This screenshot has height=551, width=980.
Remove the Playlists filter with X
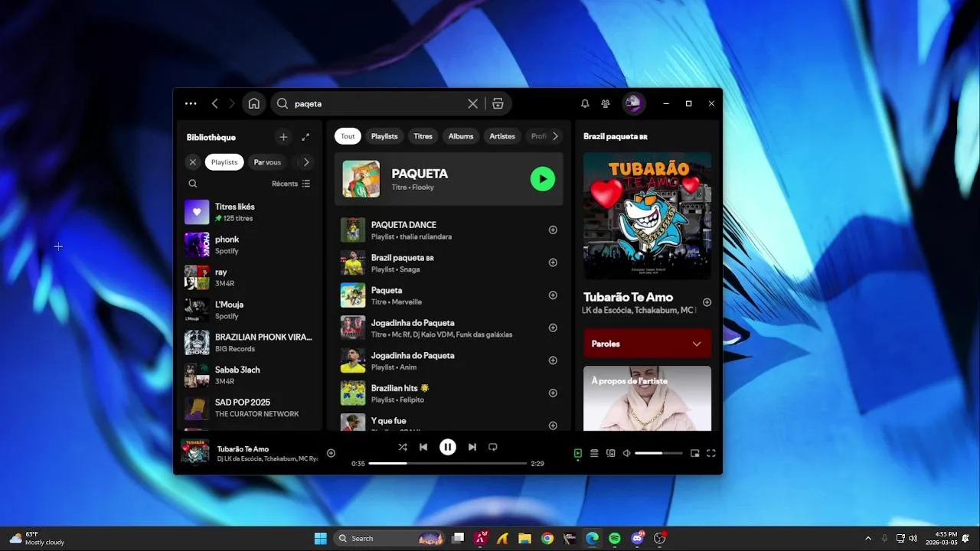click(x=193, y=162)
